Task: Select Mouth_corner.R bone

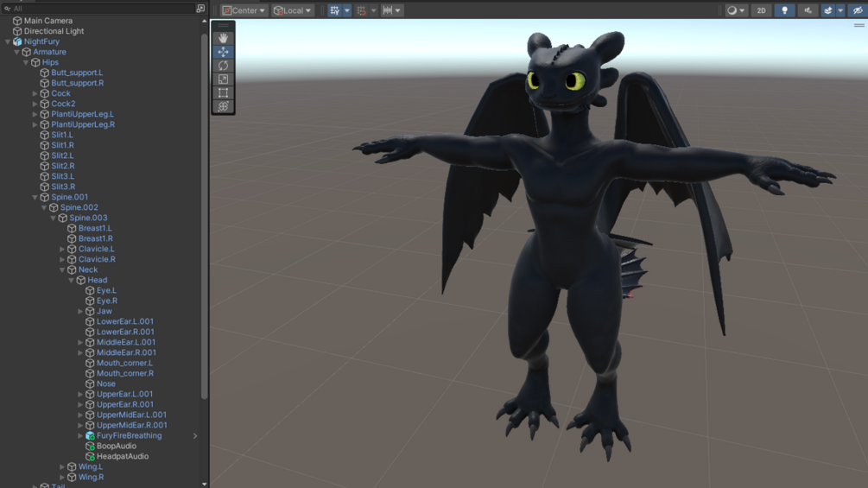Action: [125, 373]
